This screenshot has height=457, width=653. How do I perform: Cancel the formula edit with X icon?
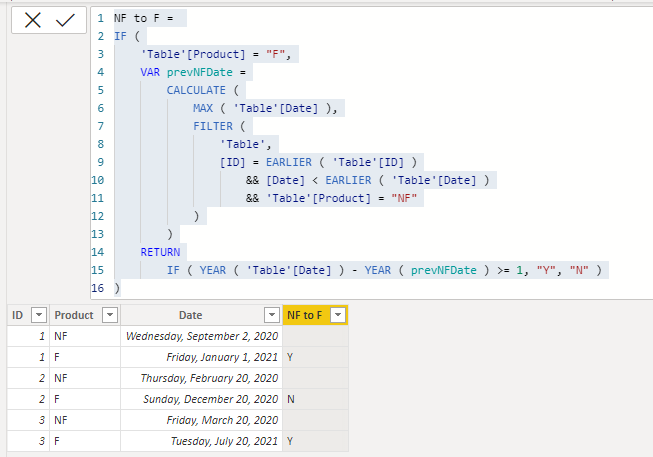pos(32,20)
